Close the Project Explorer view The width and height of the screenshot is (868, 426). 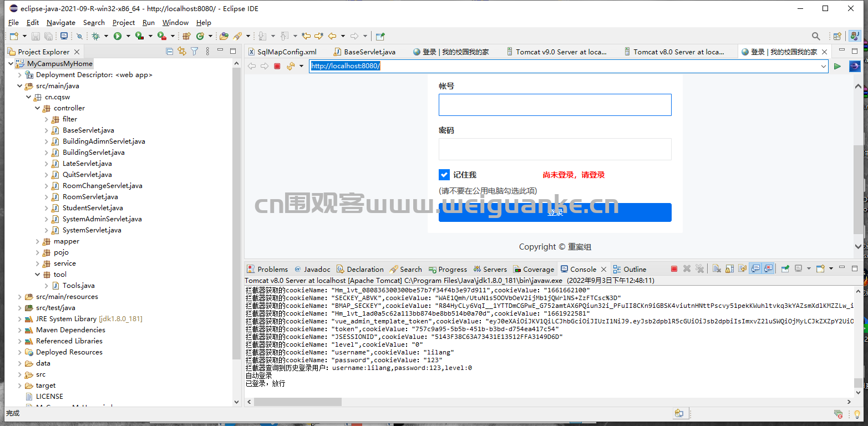(77, 52)
